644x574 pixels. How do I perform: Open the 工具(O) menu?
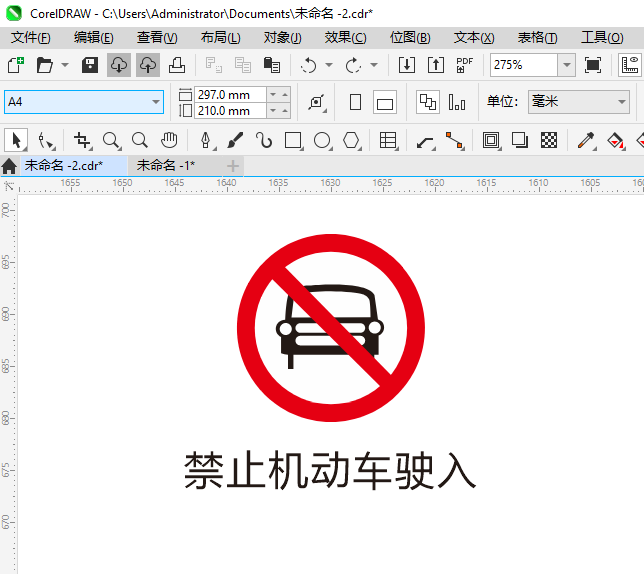[602, 38]
